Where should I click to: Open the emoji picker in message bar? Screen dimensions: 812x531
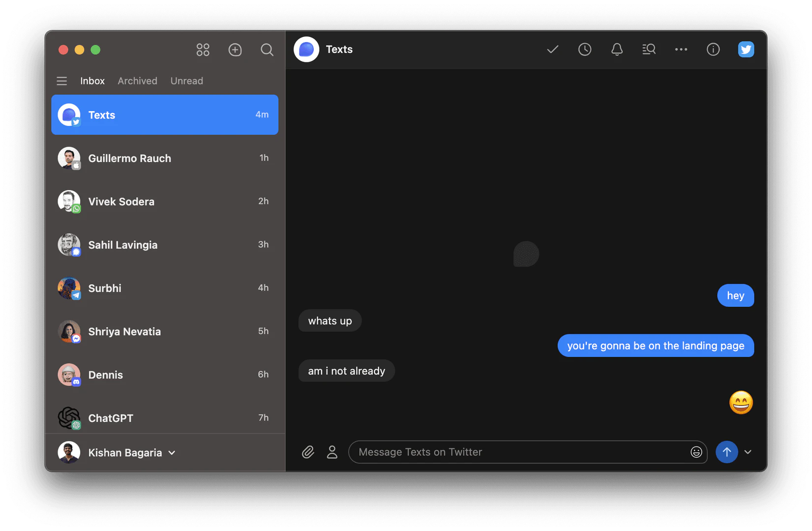click(x=696, y=452)
